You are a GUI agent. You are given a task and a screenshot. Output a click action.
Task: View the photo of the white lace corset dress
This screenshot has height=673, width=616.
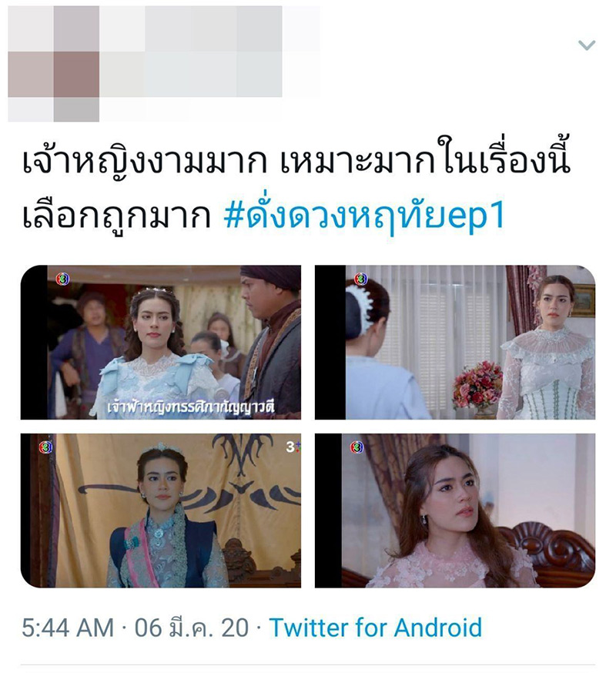click(x=455, y=342)
